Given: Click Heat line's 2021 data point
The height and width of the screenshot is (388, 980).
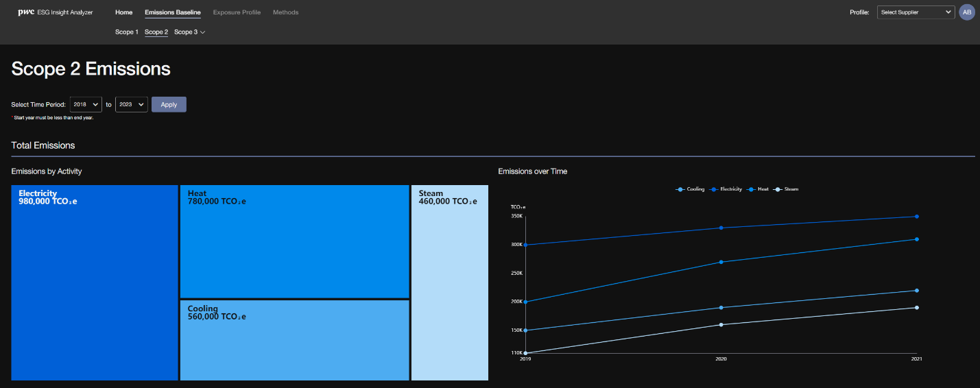Looking at the screenshot, I should 917,239.
